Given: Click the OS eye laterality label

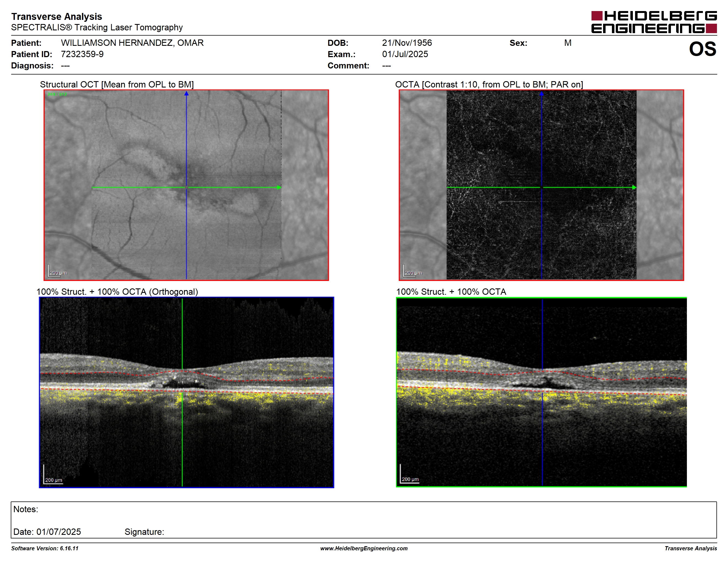Looking at the screenshot, I should pyautogui.click(x=703, y=49).
